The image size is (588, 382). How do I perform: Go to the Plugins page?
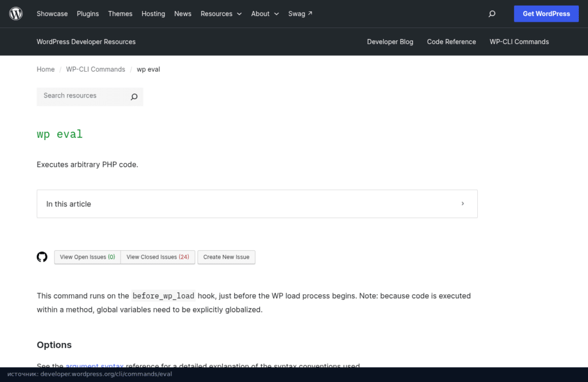click(x=88, y=14)
